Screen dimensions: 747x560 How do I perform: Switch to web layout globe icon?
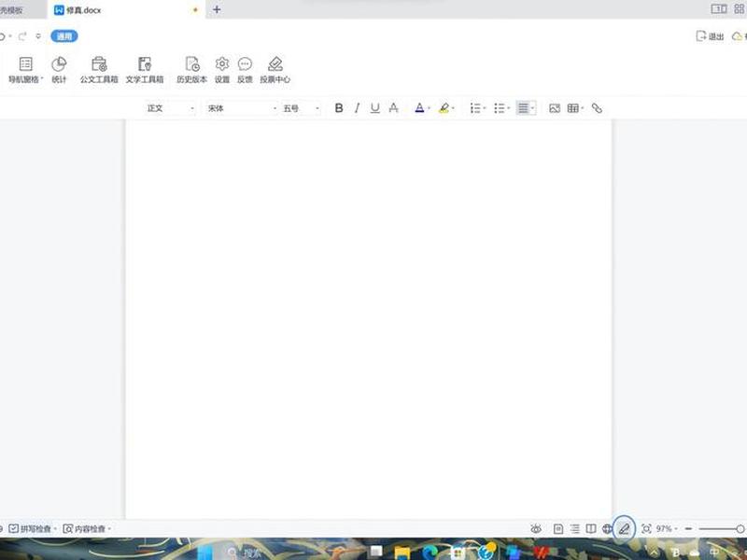[607, 528]
